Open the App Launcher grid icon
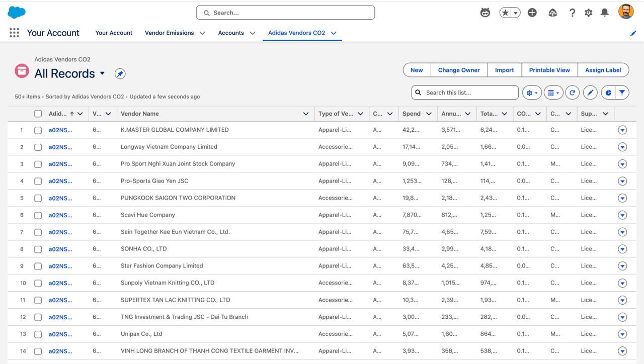 point(14,33)
